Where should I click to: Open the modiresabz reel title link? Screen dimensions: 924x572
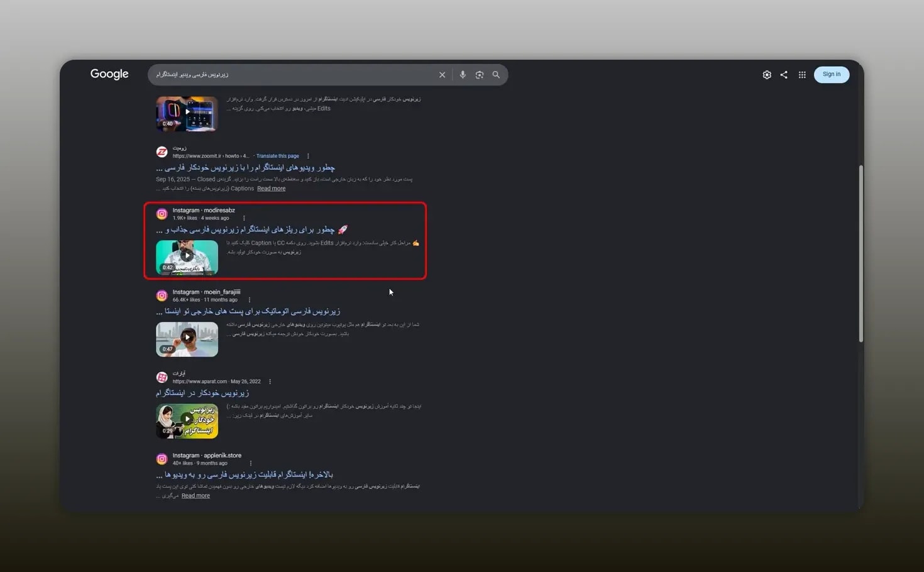[251, 229]
